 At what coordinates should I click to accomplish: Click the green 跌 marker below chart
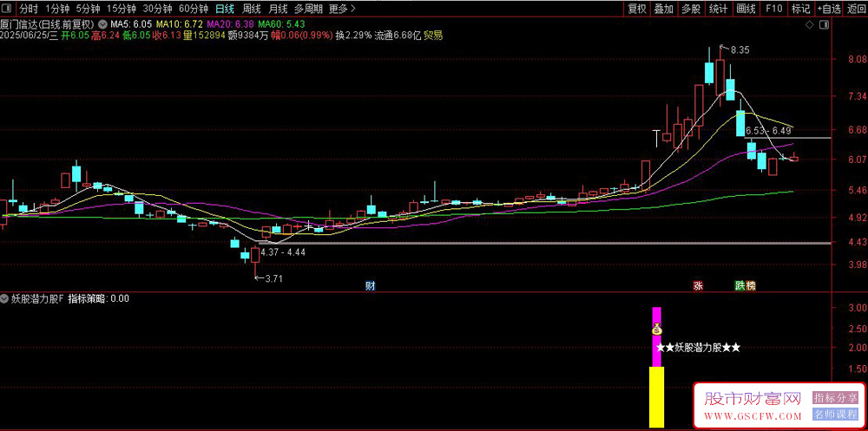740,286
